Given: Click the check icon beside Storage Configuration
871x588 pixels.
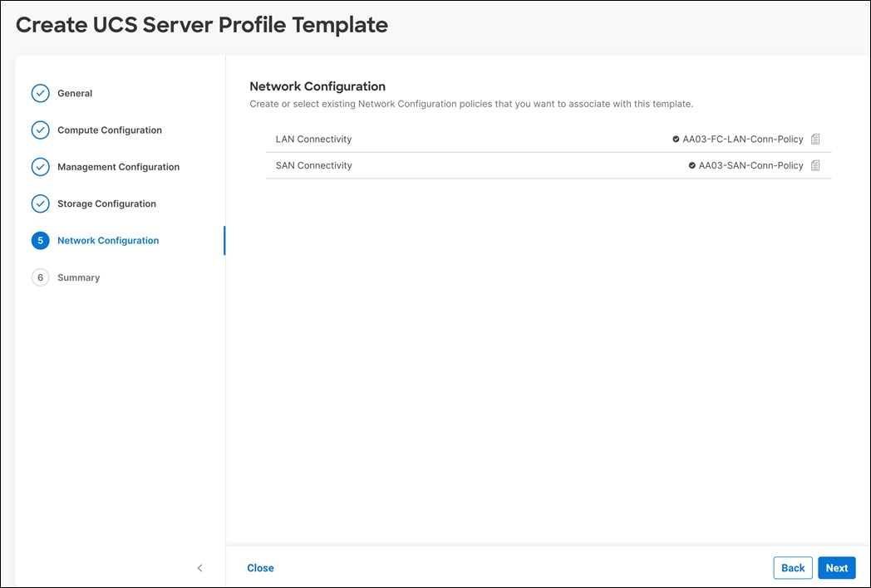Looking at the screenshot, I should coord(40,203).
